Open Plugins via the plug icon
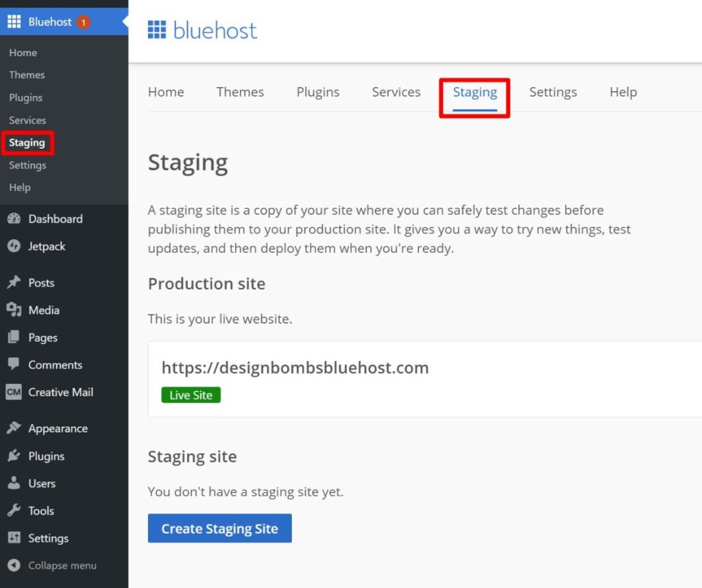The image size is (702, 588). click(x=16, y=455)
